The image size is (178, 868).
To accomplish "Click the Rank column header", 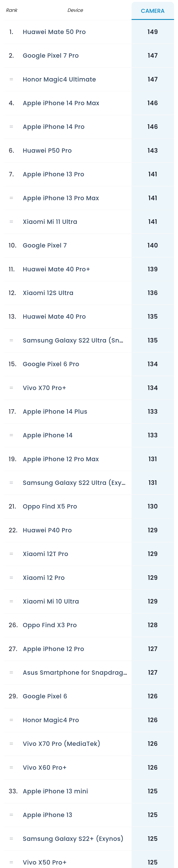I will tap(12, 10).
